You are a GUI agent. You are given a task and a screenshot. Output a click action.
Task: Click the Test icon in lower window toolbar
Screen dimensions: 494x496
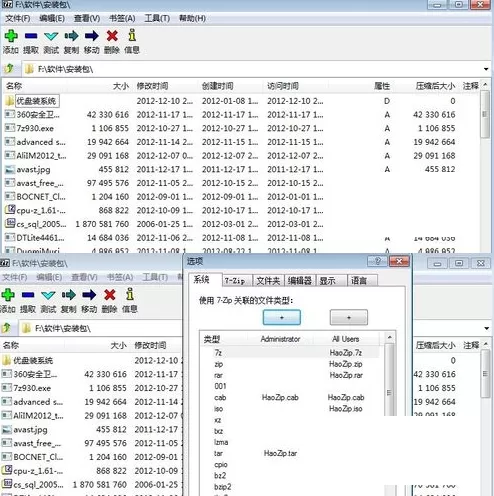click(x=48, y=295)
